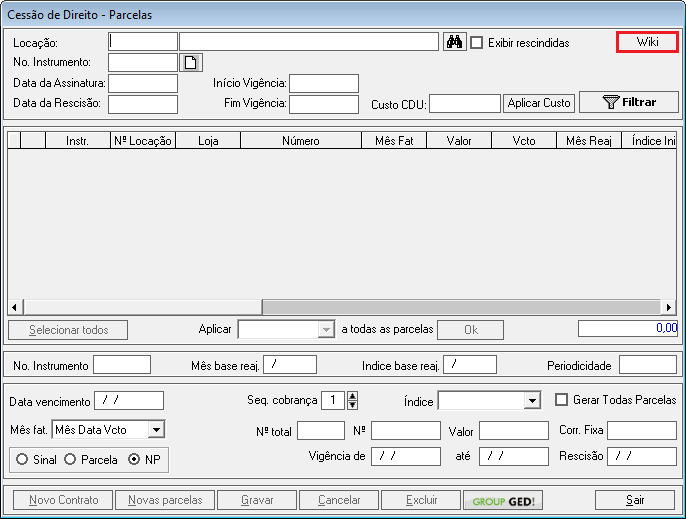Tick the Exibir rescindidas checkbox
686x519 pixels.
[x=476, y=43]
